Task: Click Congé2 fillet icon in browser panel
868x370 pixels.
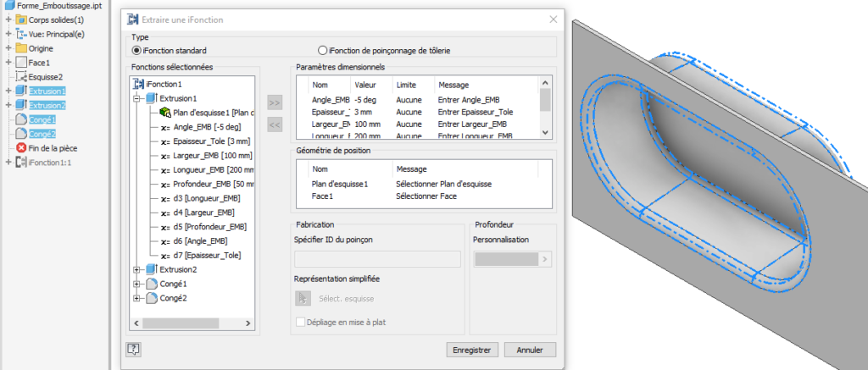Action: tap(21, 134)
